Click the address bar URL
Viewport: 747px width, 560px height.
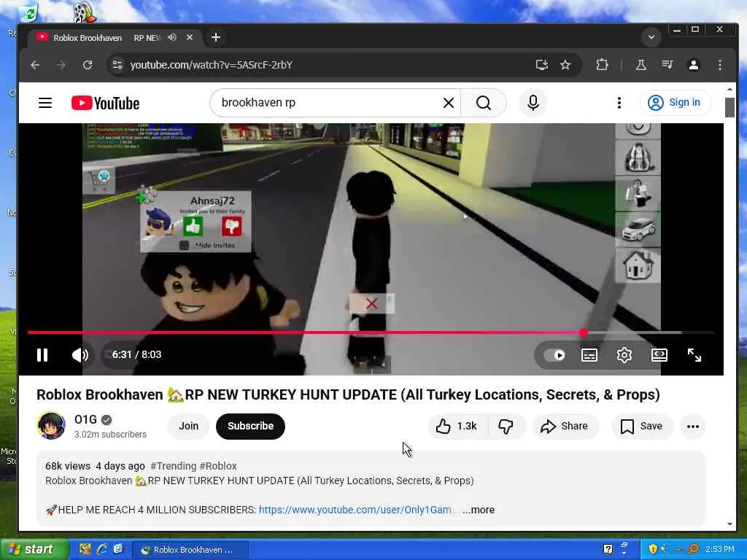212,65
